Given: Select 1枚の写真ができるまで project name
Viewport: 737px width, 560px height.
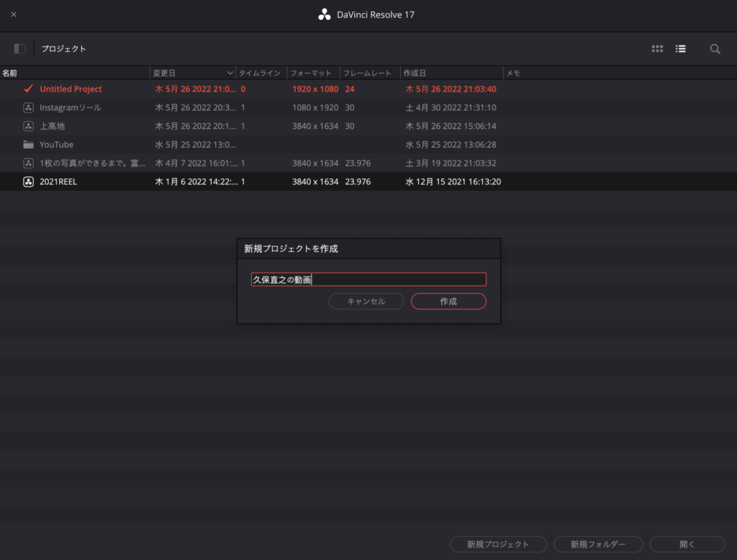Looking at the screenshot, I should (x=92, y=163).
